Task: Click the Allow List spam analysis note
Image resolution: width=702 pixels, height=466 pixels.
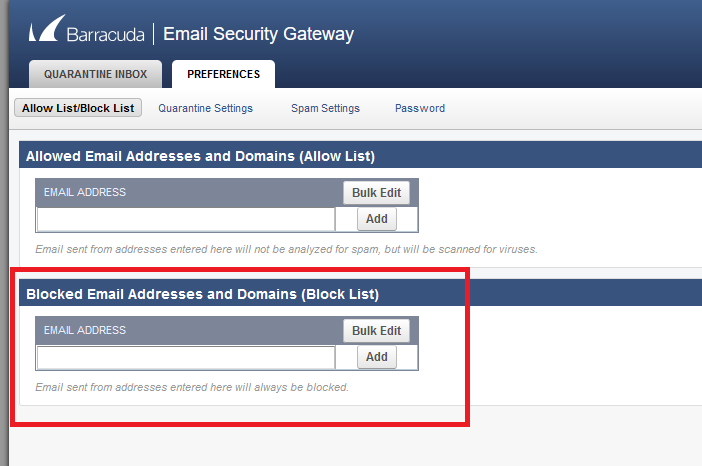Action: coord(286,249)
